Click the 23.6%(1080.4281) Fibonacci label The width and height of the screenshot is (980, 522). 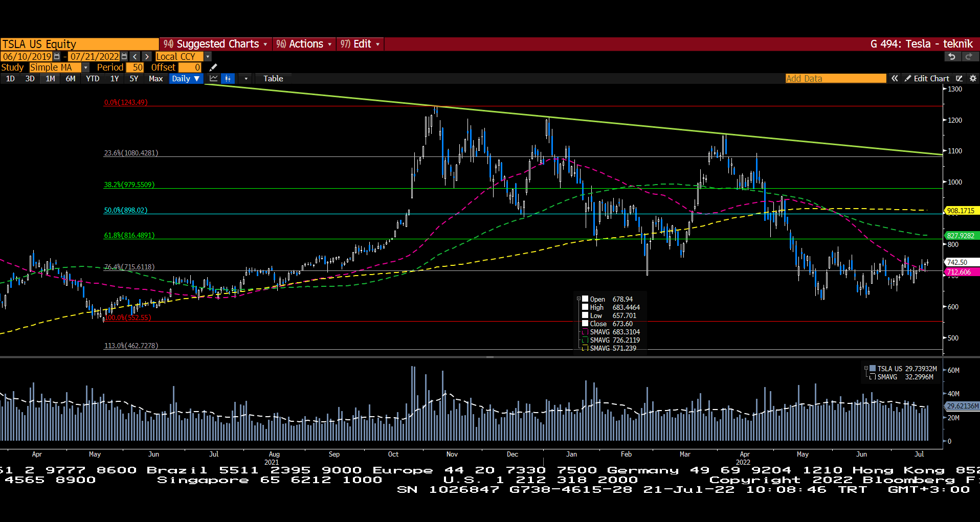[x=131, y=153]
